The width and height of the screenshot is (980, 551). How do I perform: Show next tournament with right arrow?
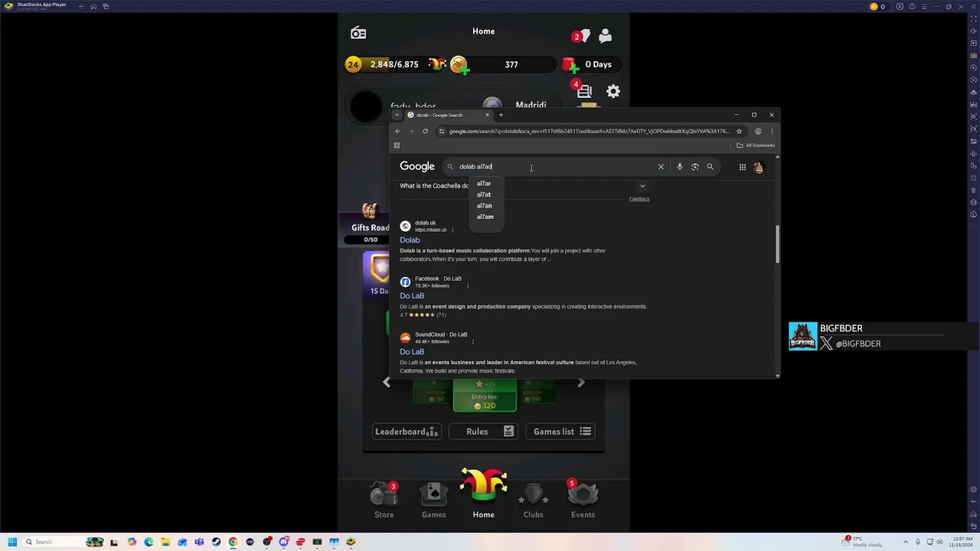click(x=580, y=382)
